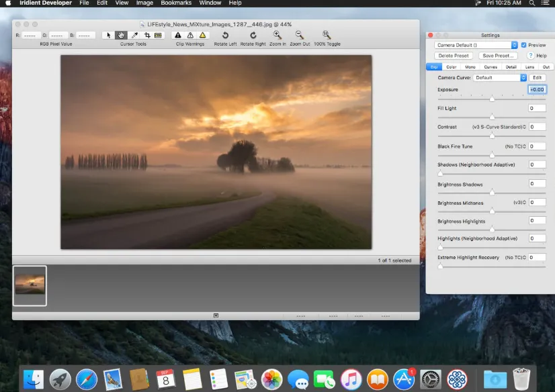555x392 pixels.
Task: Open the Camera Curve Default dropdown
Action: tap(500, 77)
